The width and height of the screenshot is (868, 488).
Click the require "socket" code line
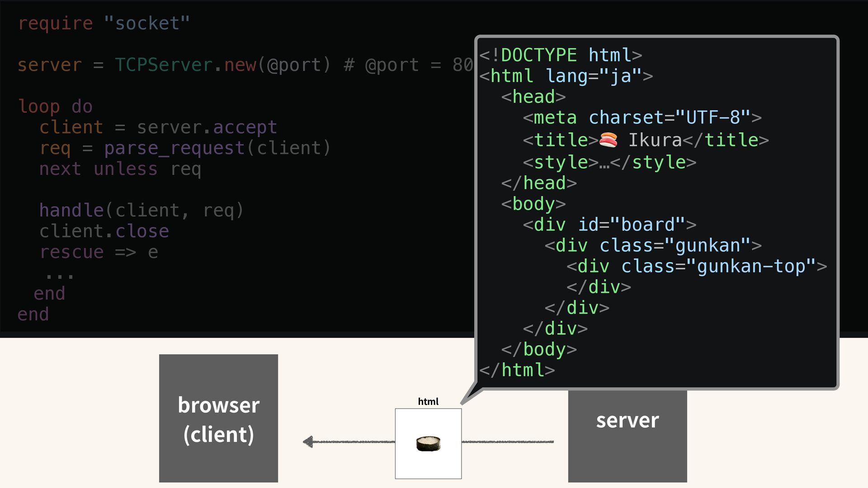coord(104,23)
